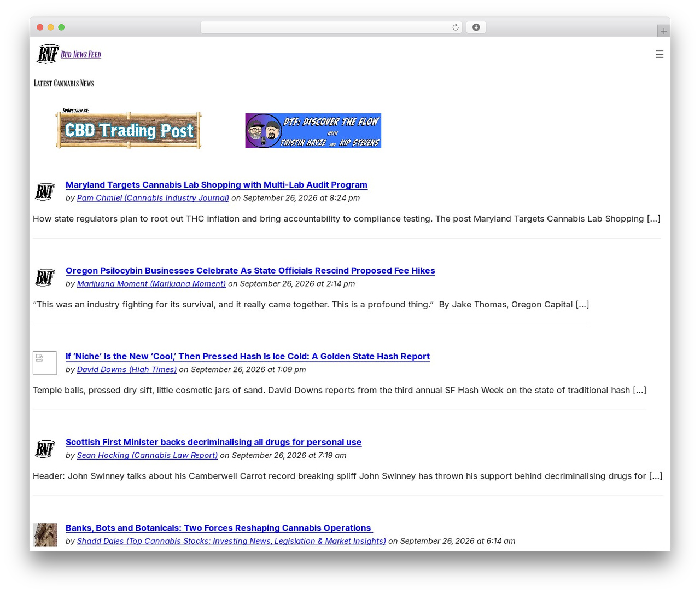Visit Shadd Dales author link

pos(231,541)
